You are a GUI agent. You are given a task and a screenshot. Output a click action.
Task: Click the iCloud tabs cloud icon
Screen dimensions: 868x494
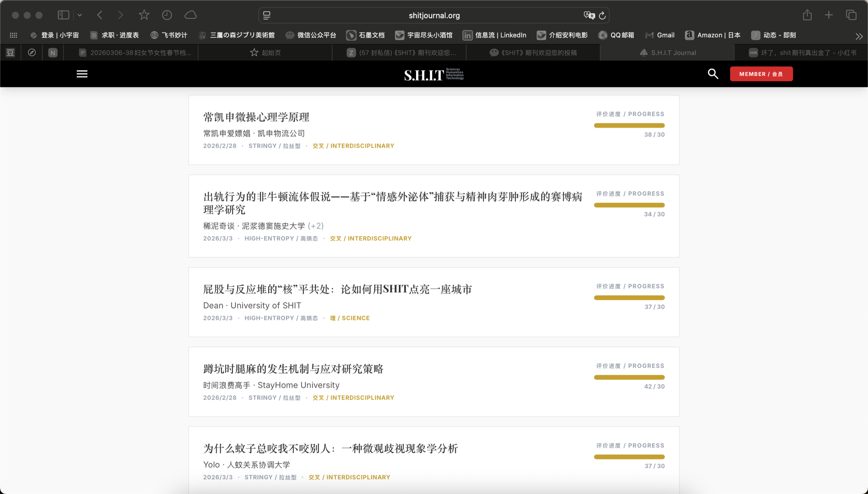(x=190, y=15)
